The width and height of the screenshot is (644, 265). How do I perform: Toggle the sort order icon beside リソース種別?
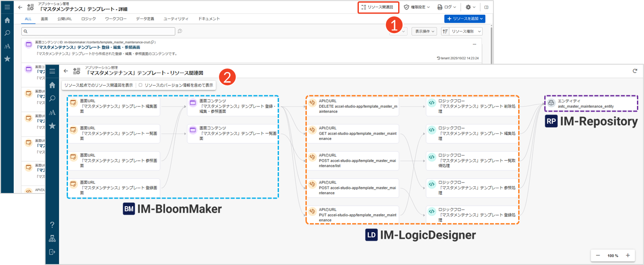[445, 31]
